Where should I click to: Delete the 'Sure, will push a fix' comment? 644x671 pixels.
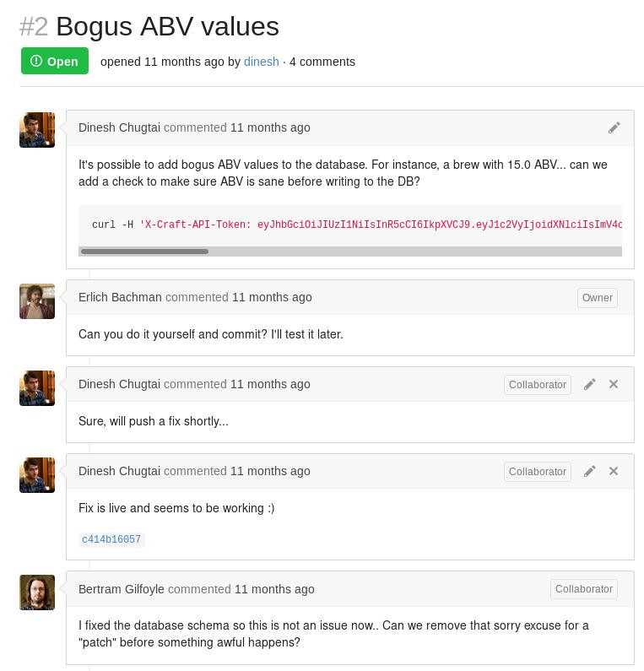614,384
